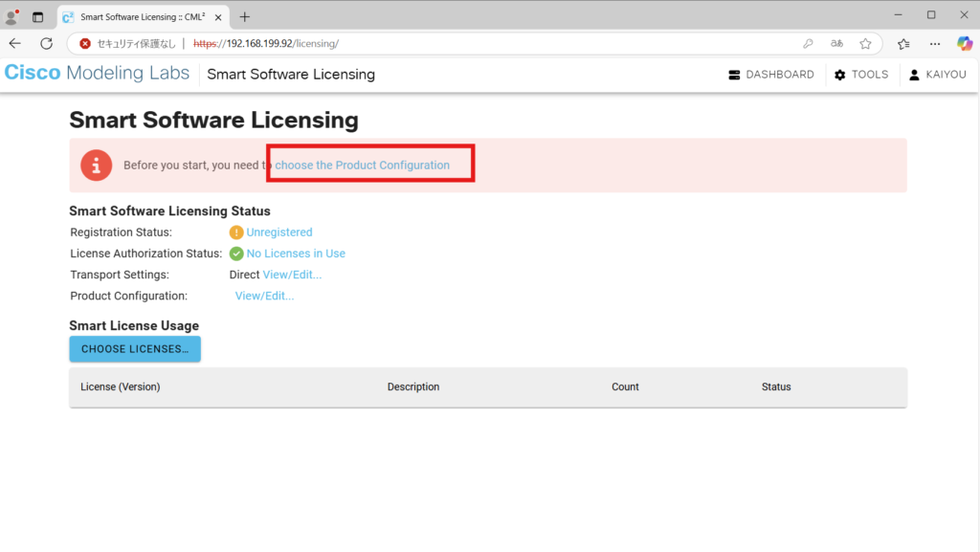Open Transport Settings View/Edit link
980x552 pixels.
click(292, 275)
